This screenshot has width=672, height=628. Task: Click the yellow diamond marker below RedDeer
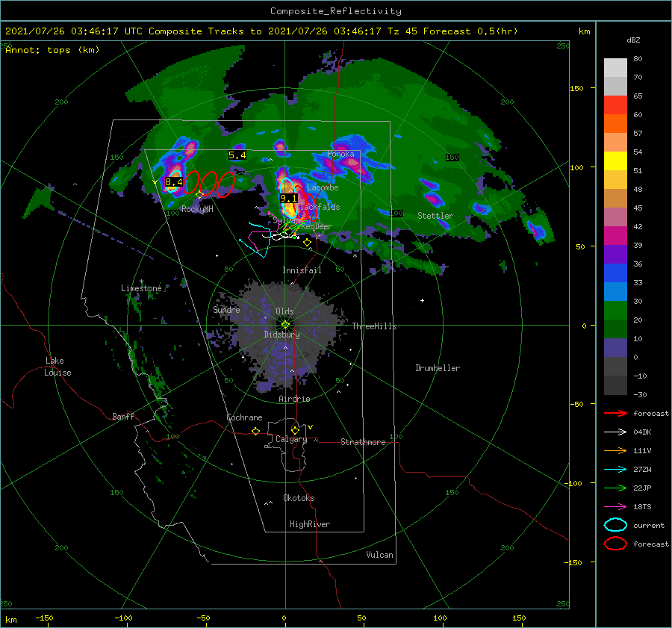point(307,243)
